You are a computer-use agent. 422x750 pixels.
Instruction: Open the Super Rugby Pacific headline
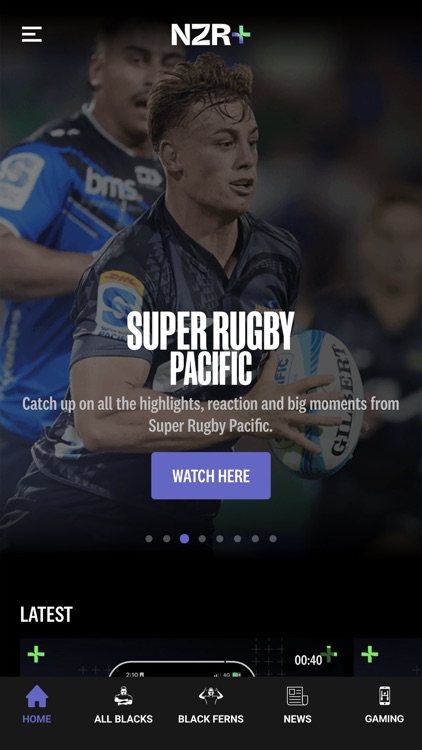(211, 348)
